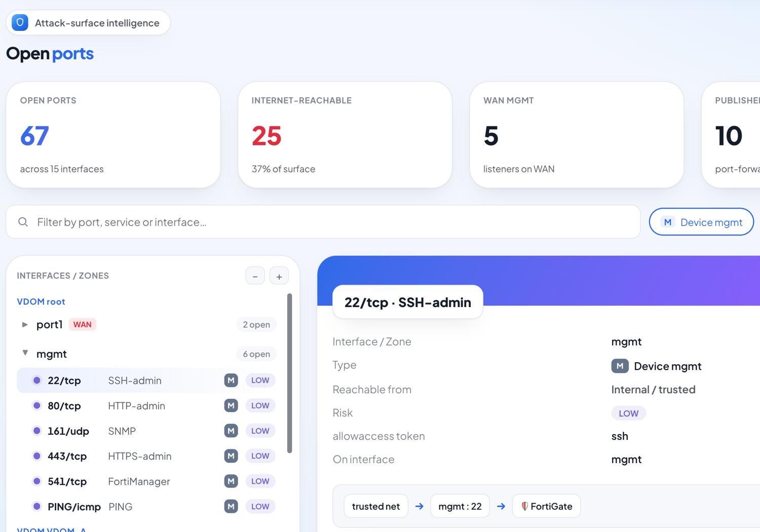
Task: Click M badge on SNMP row
Action: 231,431
